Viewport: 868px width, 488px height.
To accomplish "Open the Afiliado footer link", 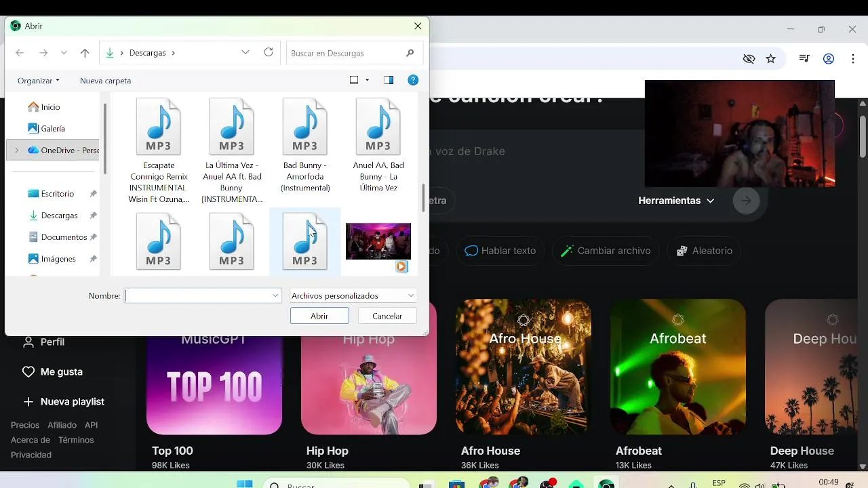I will pos(62,425).
